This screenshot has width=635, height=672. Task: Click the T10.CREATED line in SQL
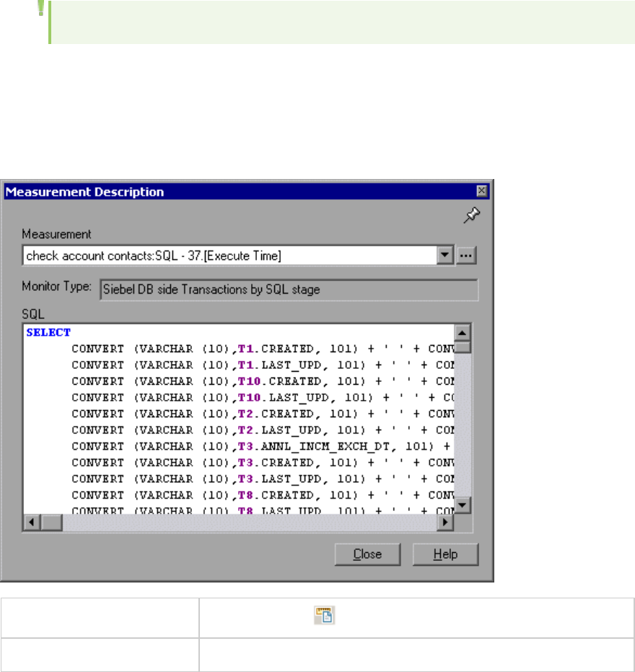coord(262,381)
